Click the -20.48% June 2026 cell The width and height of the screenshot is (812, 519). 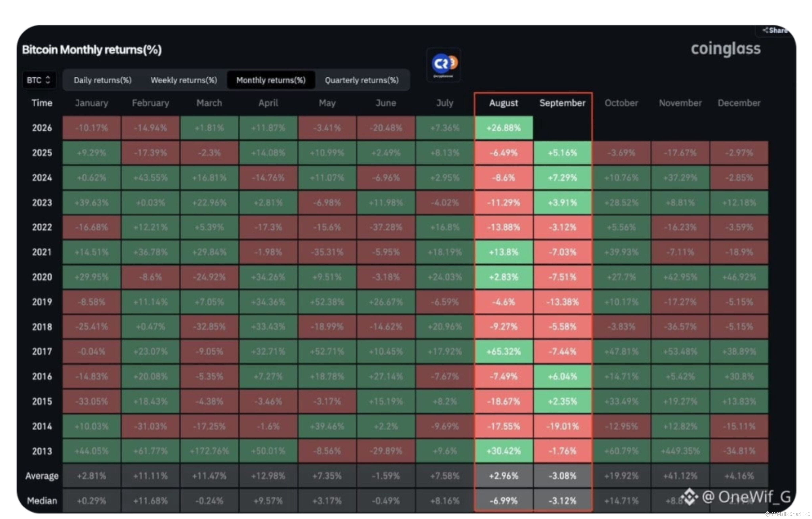[386, 128]
